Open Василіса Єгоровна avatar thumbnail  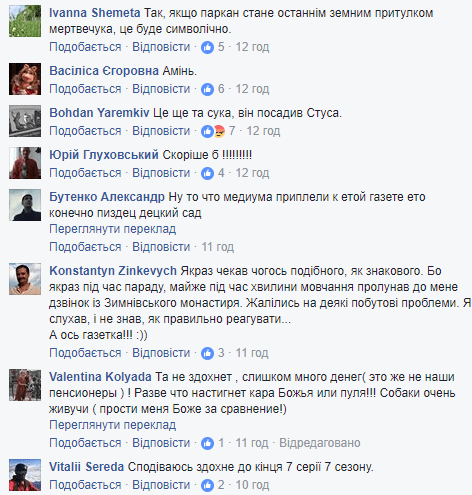(25, 79)
